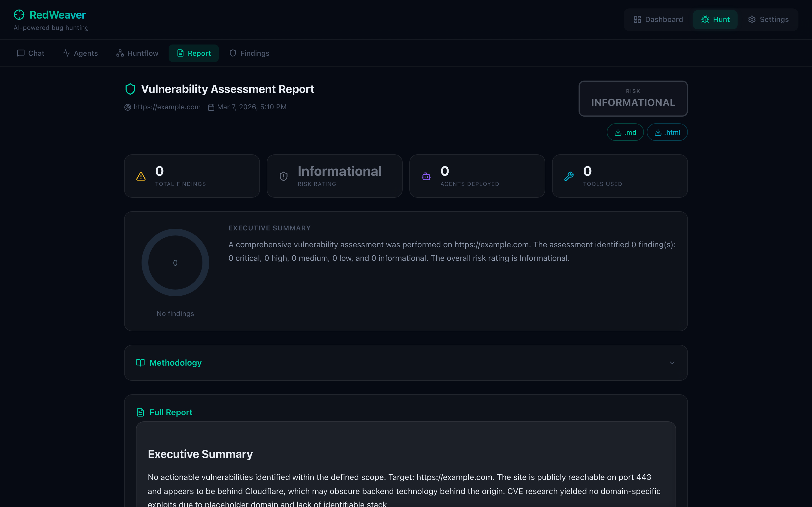Switch to the Chat tab
The image size is (812, 507).
30,53
